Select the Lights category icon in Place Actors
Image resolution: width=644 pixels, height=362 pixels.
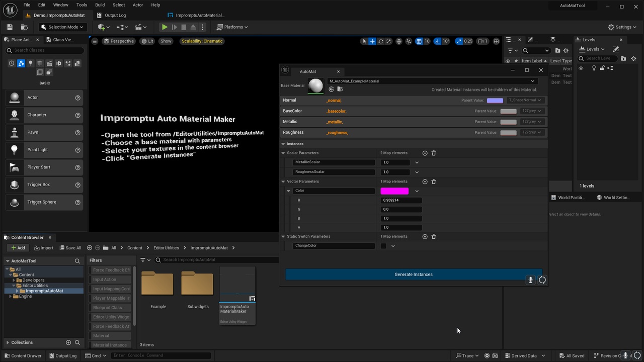coord(30,63)
